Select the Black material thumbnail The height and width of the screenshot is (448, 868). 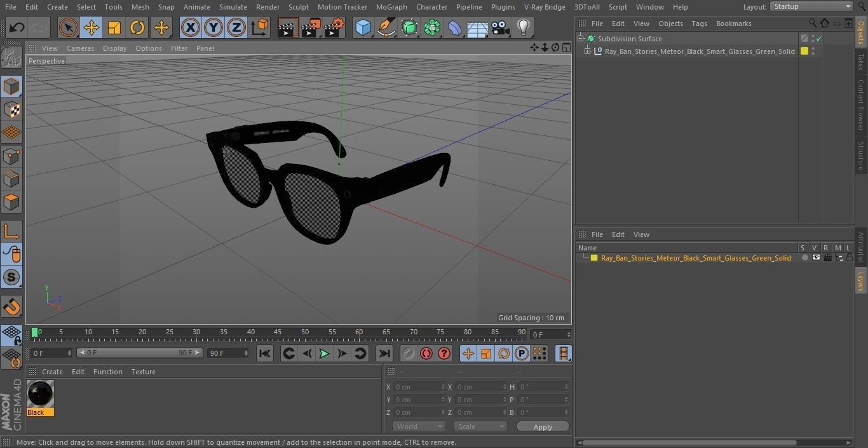pos(40,395)
